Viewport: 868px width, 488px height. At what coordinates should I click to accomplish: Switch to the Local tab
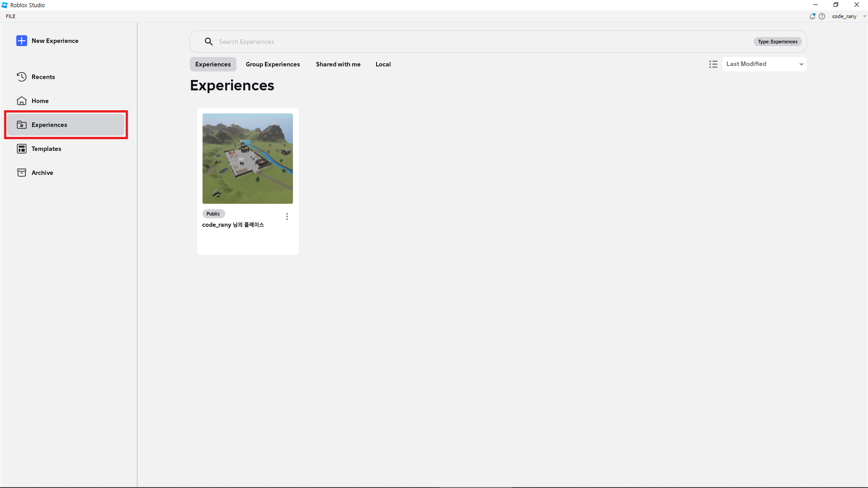[383, 64]
